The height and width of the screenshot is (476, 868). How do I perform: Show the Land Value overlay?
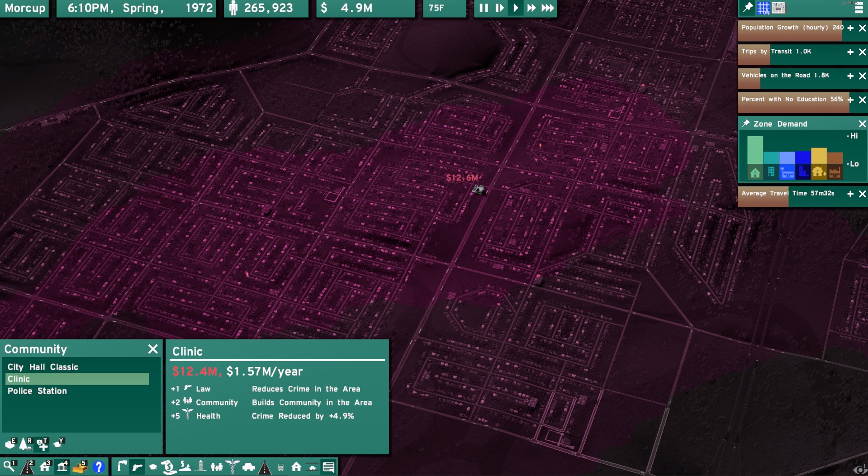click(x=185, y=466)
